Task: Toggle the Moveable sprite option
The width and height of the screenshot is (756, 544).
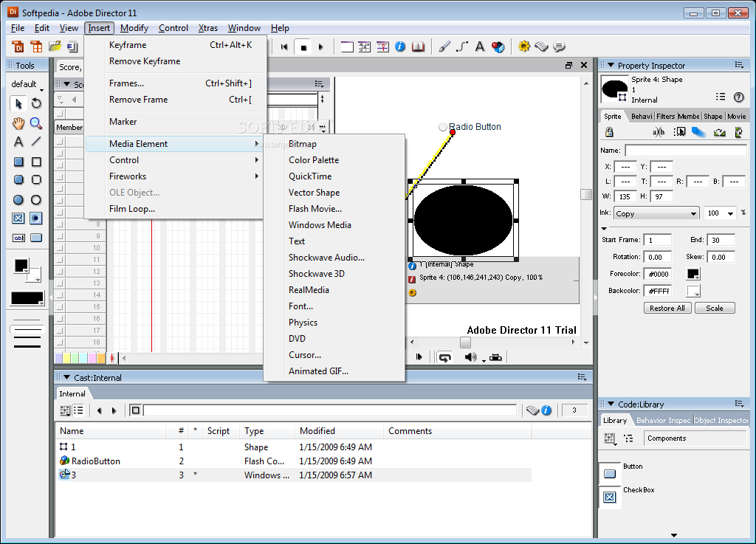Action: tap(679, 132)
